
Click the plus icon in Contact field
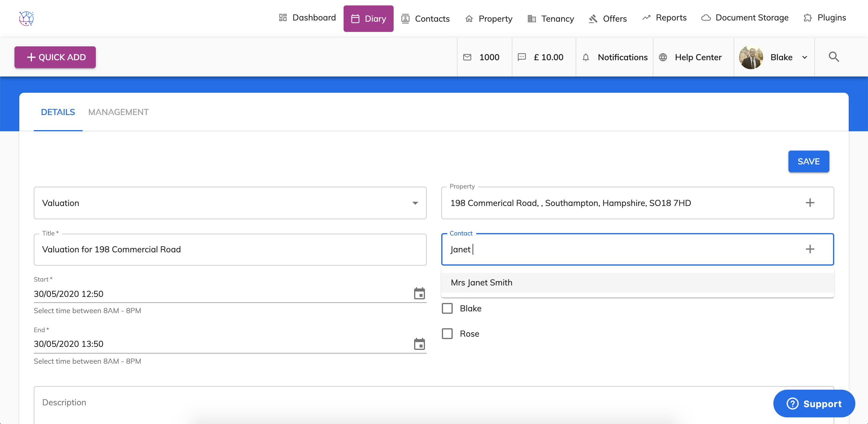point(810,249)
